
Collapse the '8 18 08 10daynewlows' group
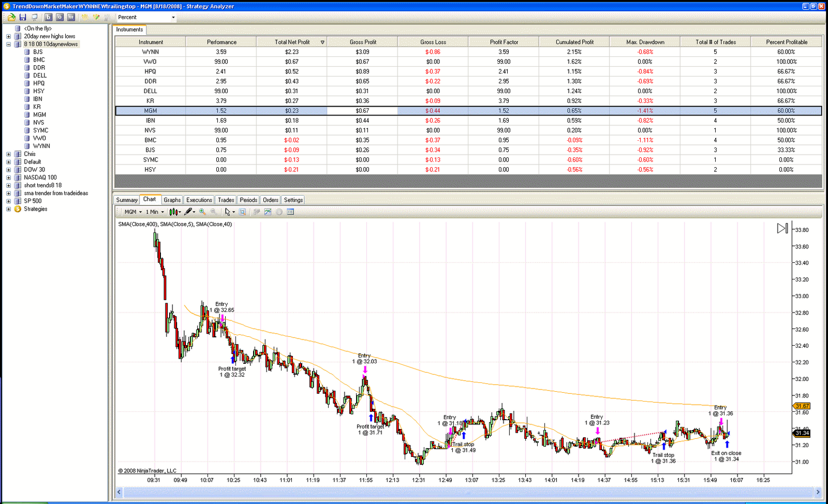pyautogui.click(x=7, y=44)
